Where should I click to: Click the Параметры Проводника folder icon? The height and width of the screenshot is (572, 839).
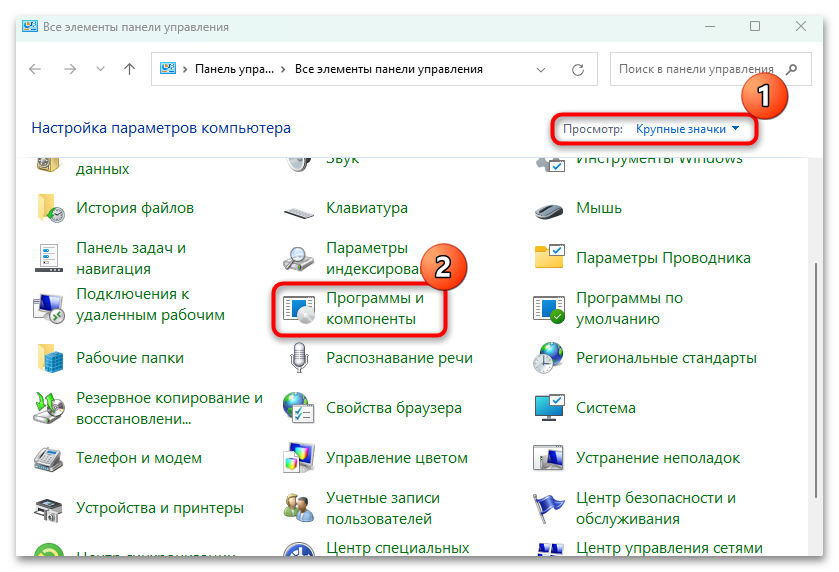coord(549,257)
